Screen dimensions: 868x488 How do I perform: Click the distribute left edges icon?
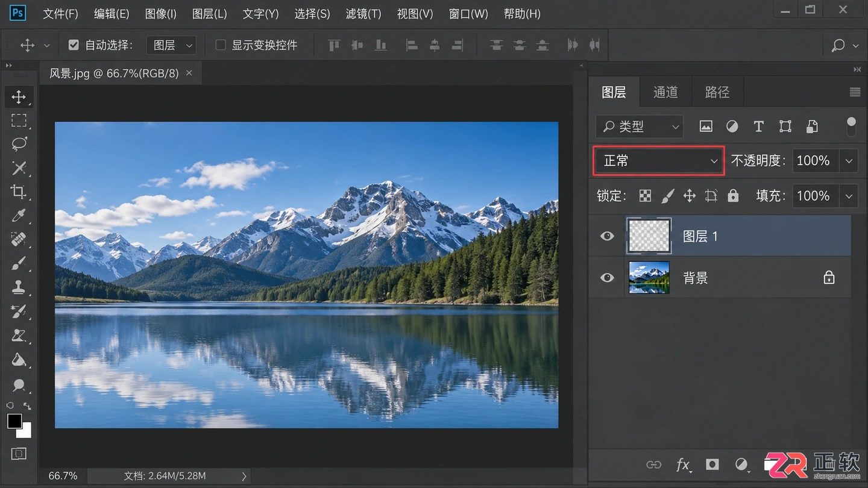(573, 45)
